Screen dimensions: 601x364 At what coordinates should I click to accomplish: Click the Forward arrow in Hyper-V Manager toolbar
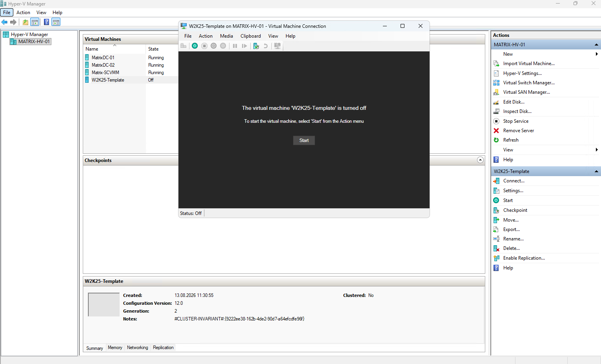(x=13, y=22)
